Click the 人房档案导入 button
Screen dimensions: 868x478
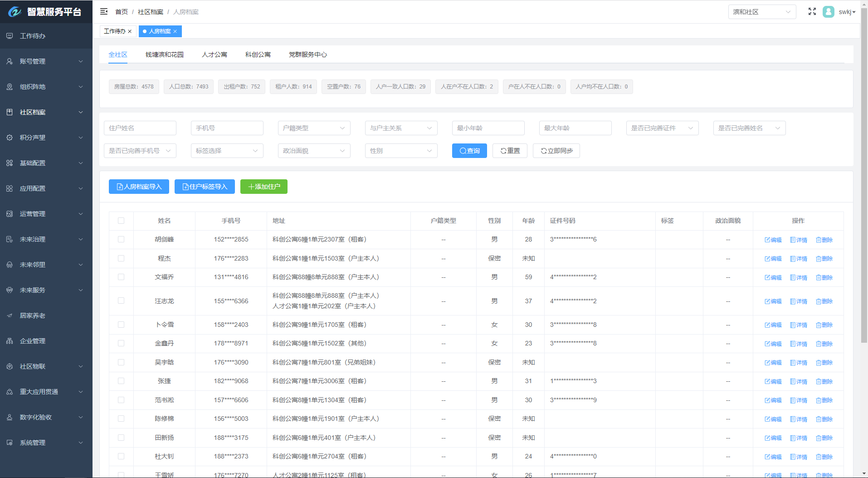click(x=139, y=187)
